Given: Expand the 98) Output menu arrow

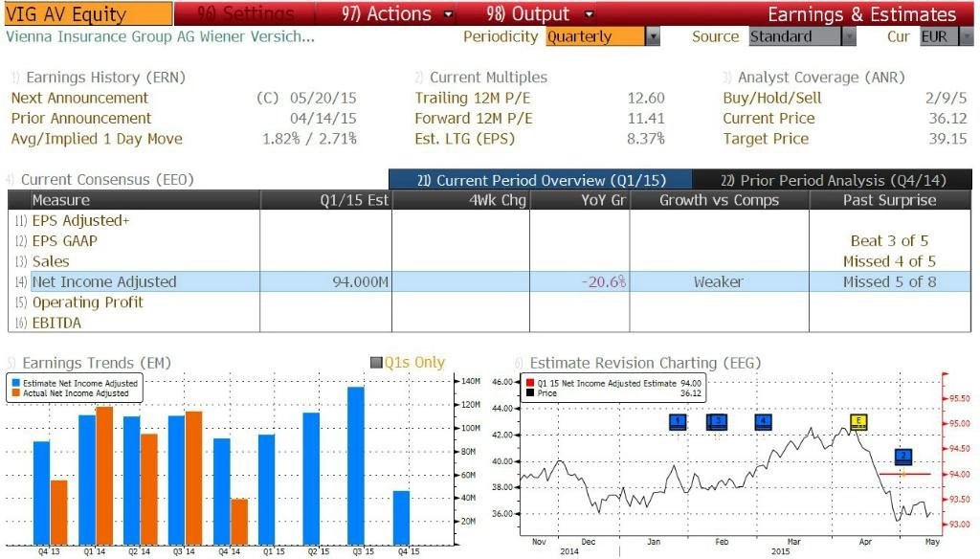Looking at the screenshot, I should pyautogui.click(x=589, y=13).
